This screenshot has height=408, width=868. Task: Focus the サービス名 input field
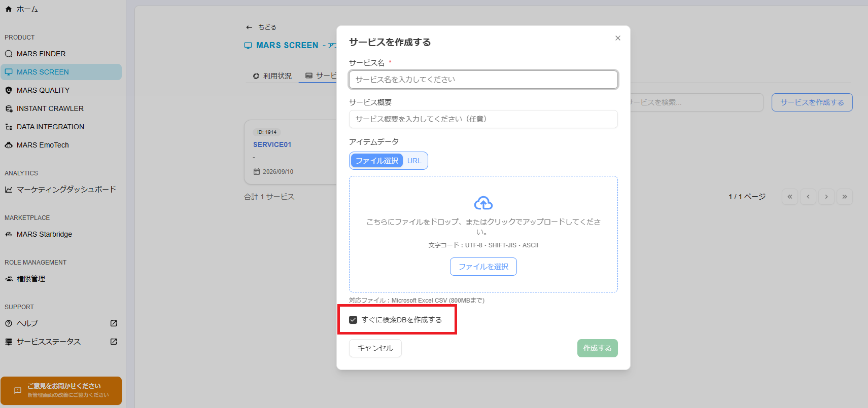(x=483, y=80)
